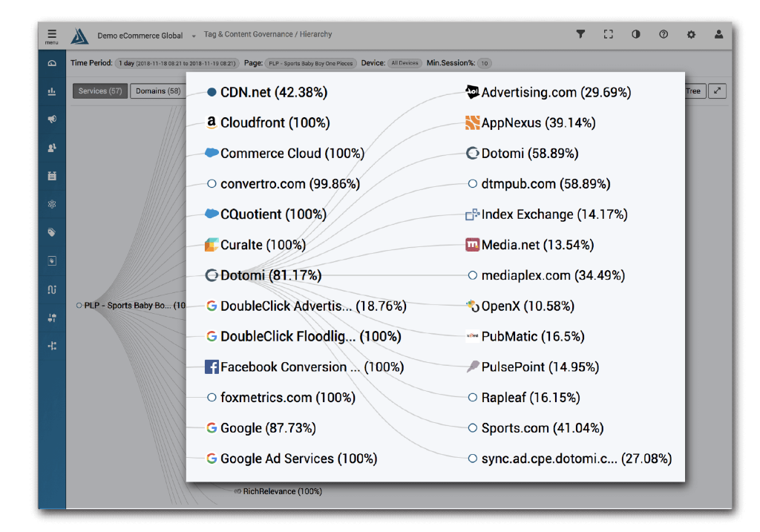Viewport: 760px width, 532px height.
Task: Expand Demo eCommerce Global account dropdown
Action: coord(194,36)
